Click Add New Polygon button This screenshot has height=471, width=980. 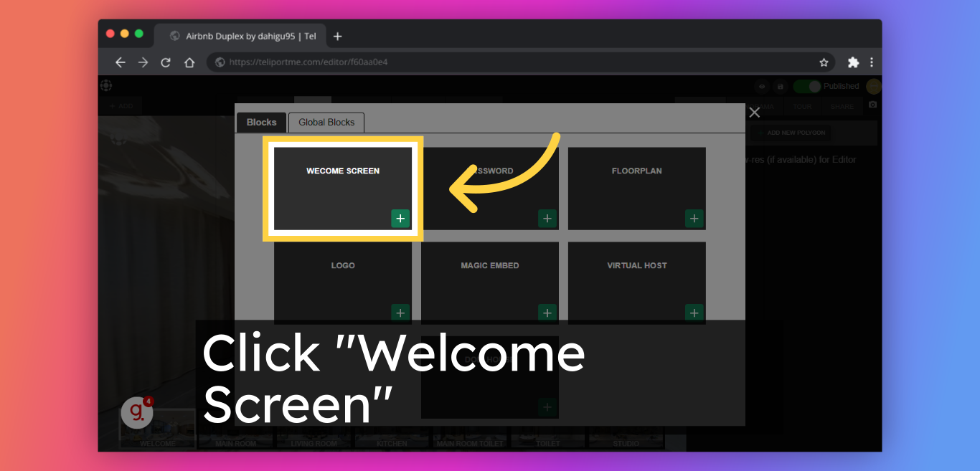point(791,133)
